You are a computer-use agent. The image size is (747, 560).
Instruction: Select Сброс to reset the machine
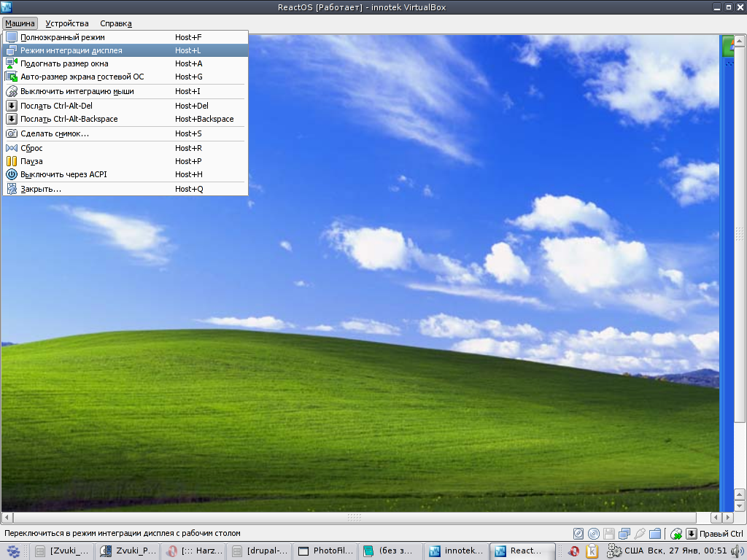click(x=125, y=148)
